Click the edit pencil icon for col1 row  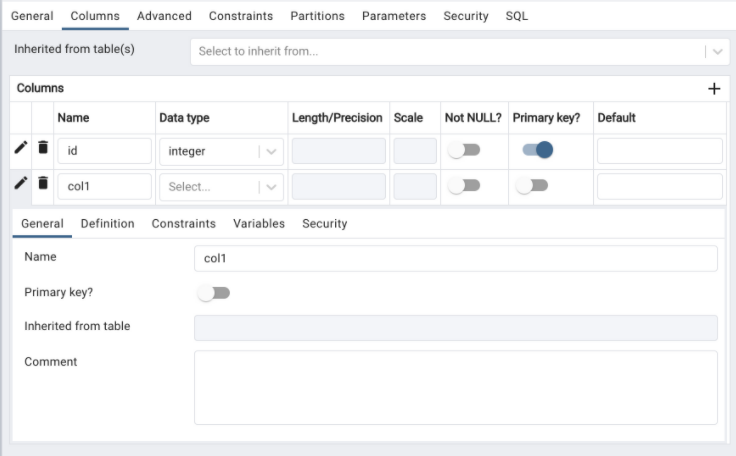[x=21, y=183]
